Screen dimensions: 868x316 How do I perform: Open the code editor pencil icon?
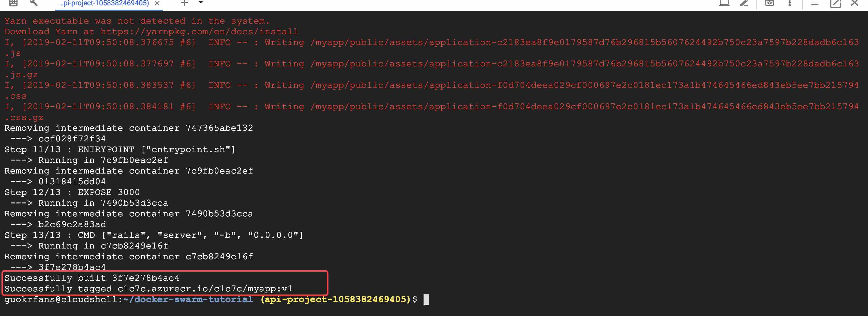[x=744, y=3]
